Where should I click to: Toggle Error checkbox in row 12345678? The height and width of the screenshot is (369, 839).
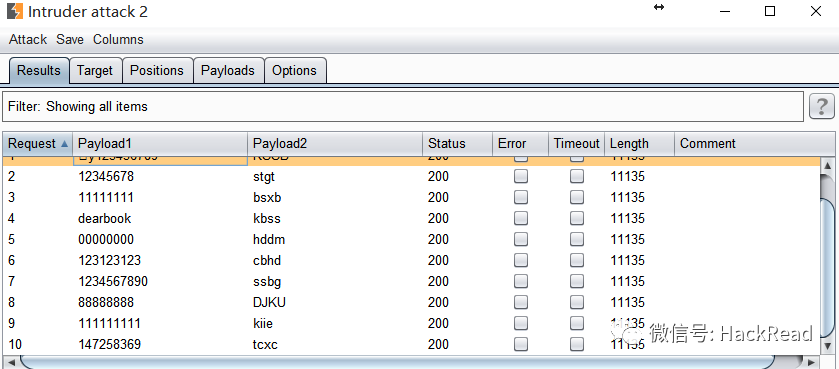tap(521, 176)
